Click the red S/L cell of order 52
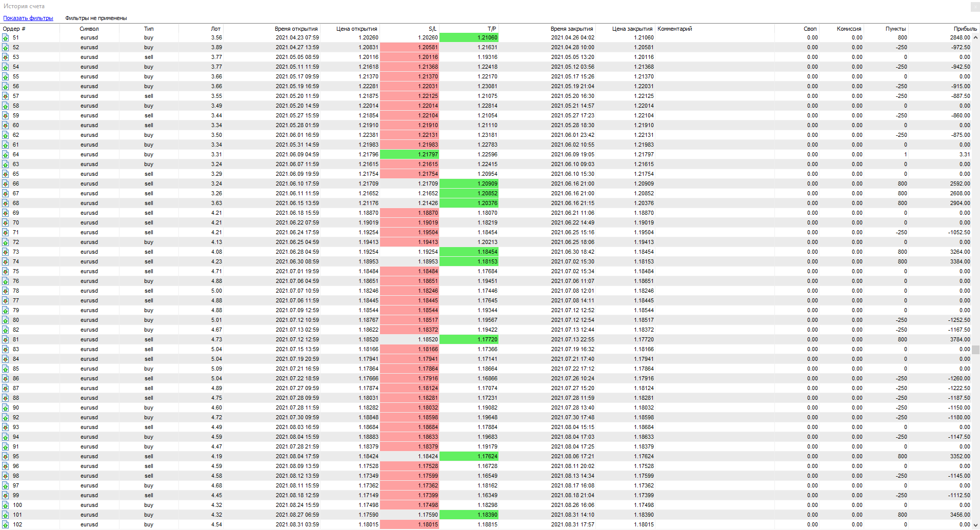Image resolution: width=980 pixels, height=530 pixels. pos(409,47)
